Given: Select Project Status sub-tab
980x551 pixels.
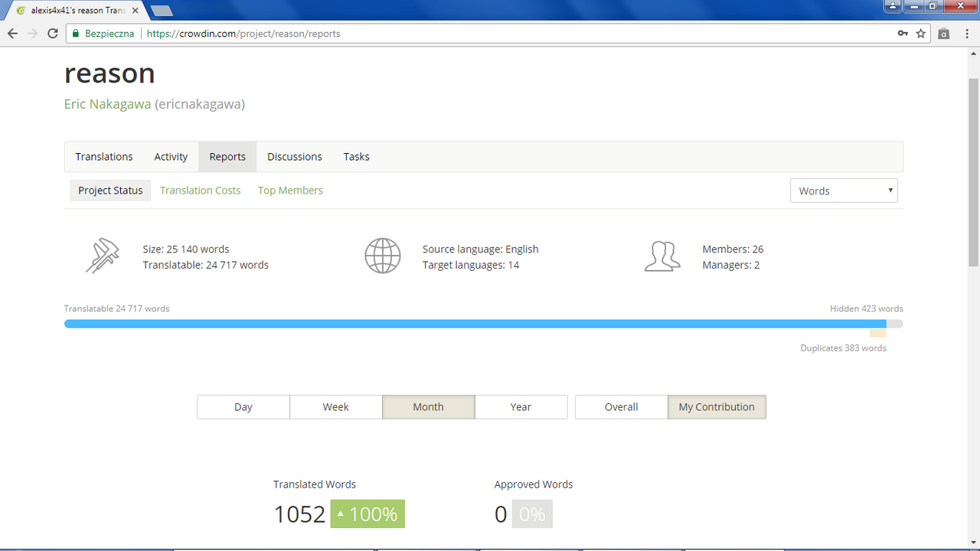Looking at the screenshot, I should [x=110, y=191].
